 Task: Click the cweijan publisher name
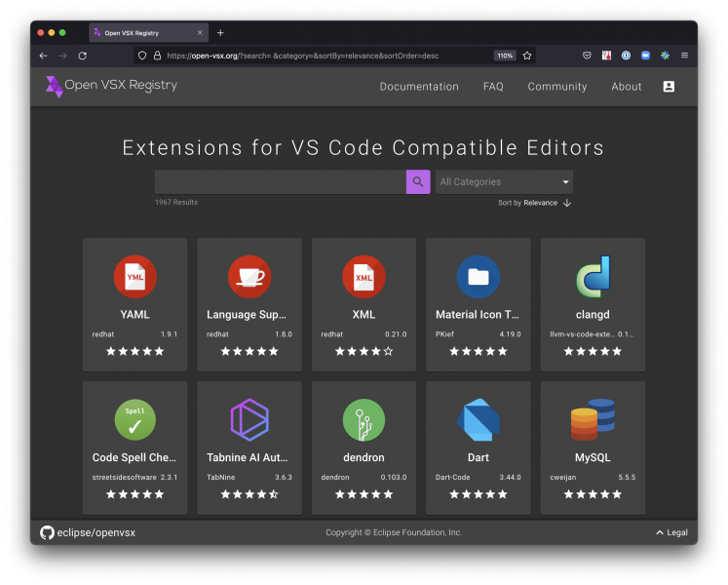[563, 477]
